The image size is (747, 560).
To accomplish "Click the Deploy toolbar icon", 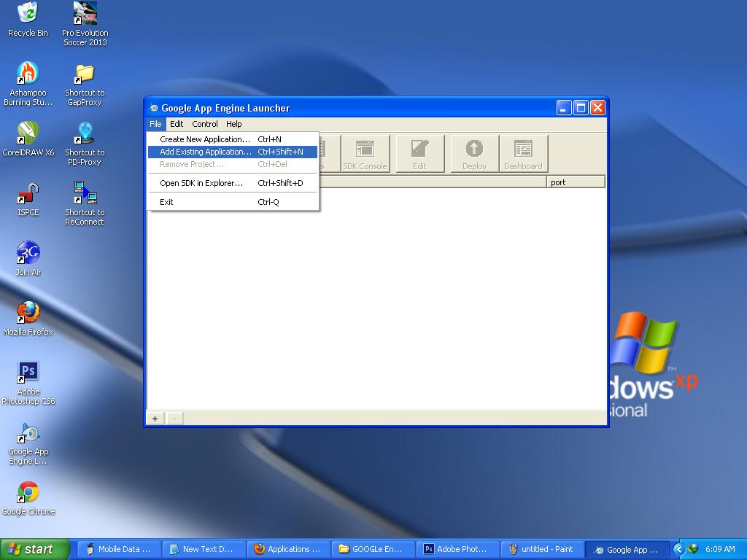I will pos(474,153).
